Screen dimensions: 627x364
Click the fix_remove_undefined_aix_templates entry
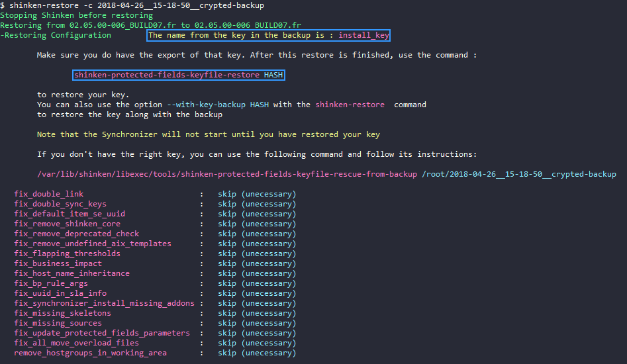[x=93, y=244]
